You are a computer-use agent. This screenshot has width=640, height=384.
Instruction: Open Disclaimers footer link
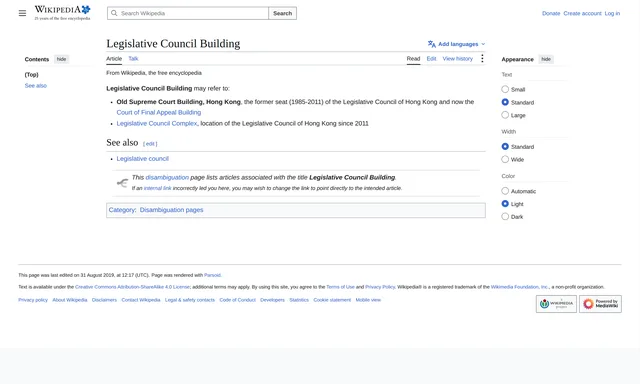pyautogui.click(x=104, y=300)
